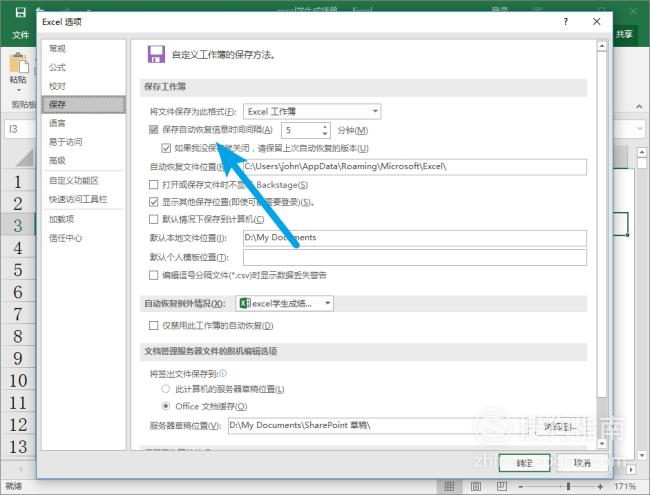This screenshot has height=495, width=650.
Task: Select row header 13 in worksheet
Action: [18, 446]
